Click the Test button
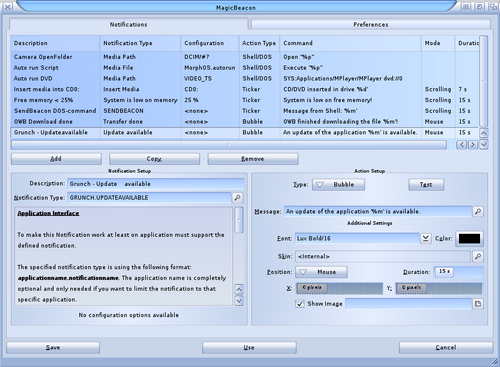 coord(426,185)
